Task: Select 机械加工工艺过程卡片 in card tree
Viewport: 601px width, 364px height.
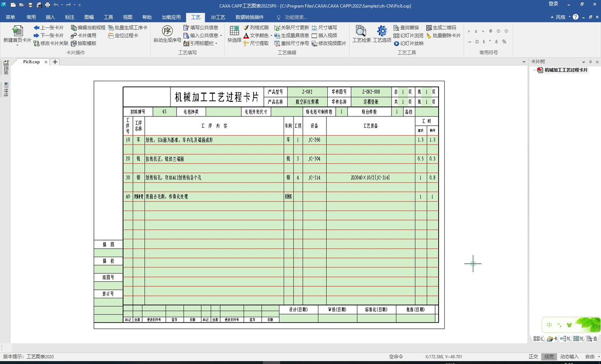Action: click(x=565, y=70)
